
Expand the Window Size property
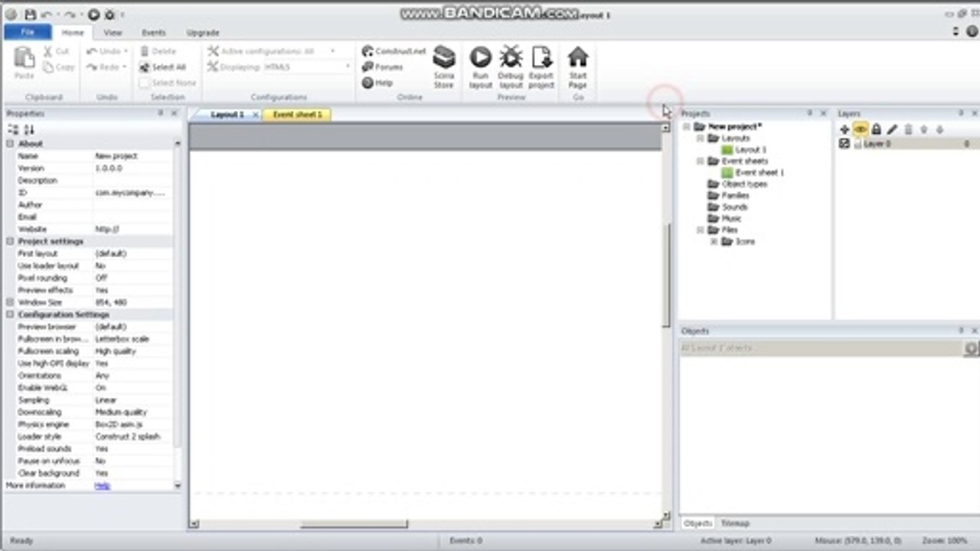pos(10,302)
